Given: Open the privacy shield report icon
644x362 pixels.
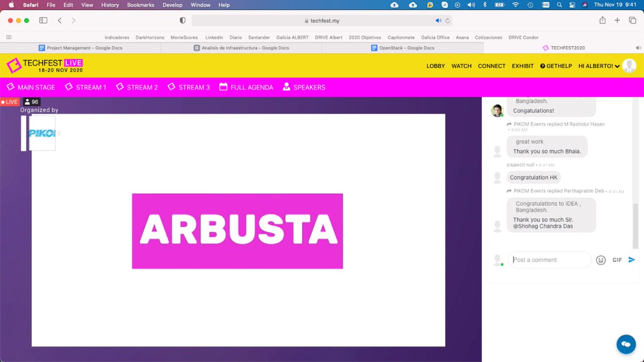Looking at the screenshot, I should [182, 20].
